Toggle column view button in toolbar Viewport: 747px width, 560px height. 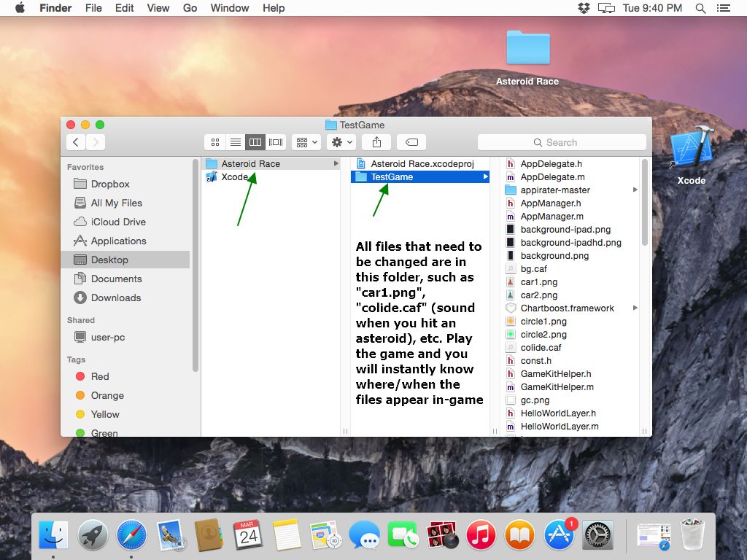255,142
